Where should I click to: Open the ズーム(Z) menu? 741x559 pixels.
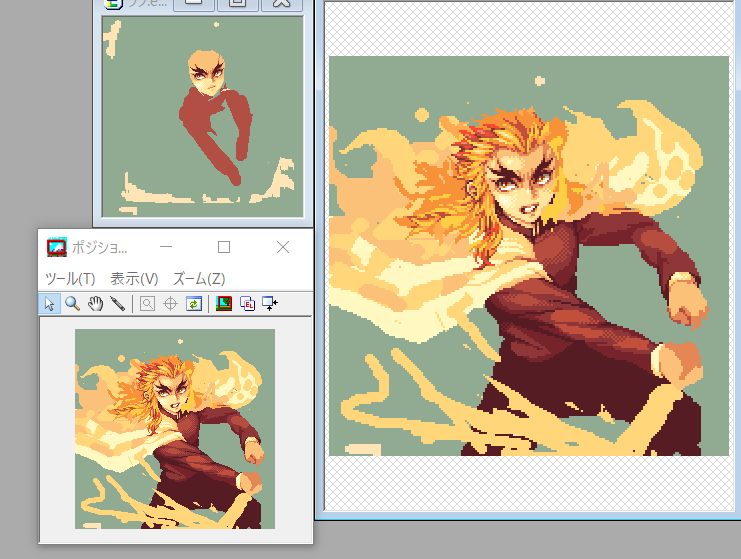click(199, 279)
